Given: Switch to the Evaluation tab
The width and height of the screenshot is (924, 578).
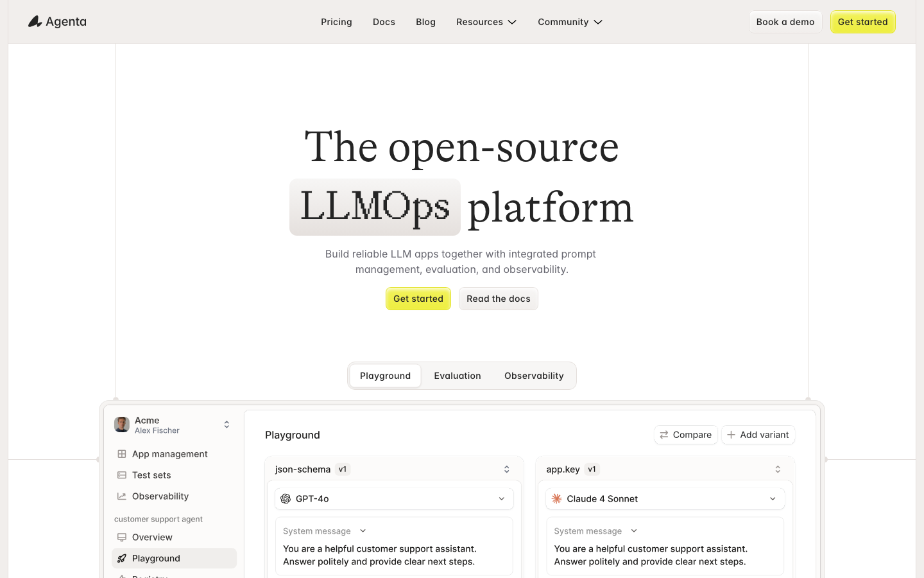Looking at the screenshot, I should click(x=458, y=376).
